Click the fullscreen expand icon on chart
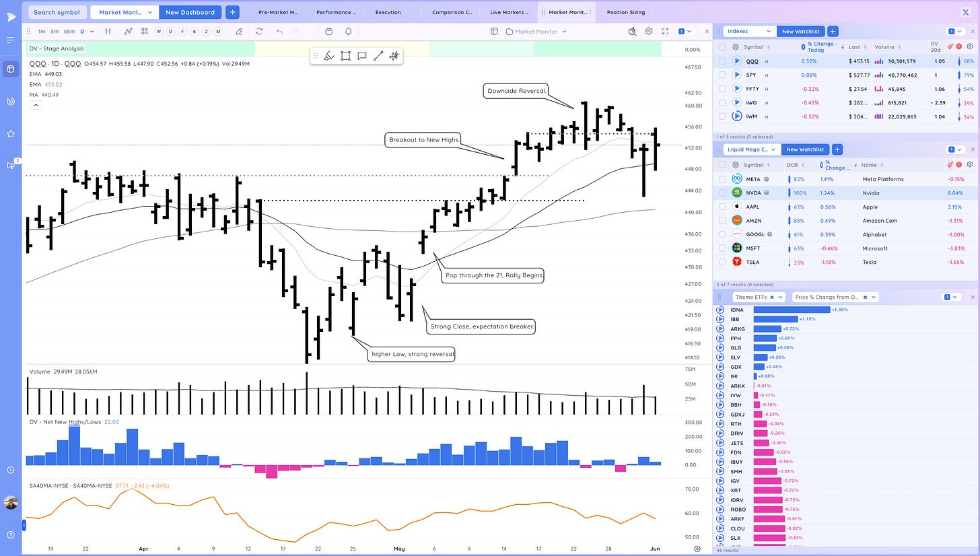This screenshot has width=980, height=556. pyautogui.click(x=665, y=31)
